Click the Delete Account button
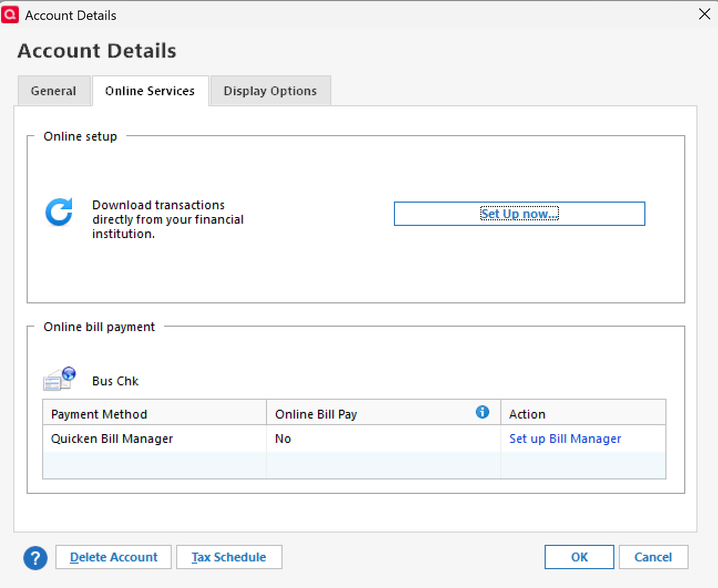The width and height of the screenshot is (718, 588). pos(114,557)
